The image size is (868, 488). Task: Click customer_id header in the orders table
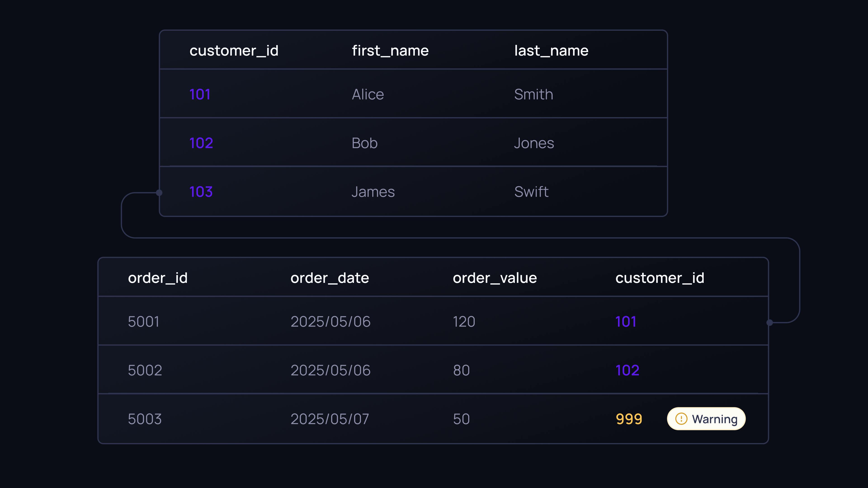pos(660,278)
